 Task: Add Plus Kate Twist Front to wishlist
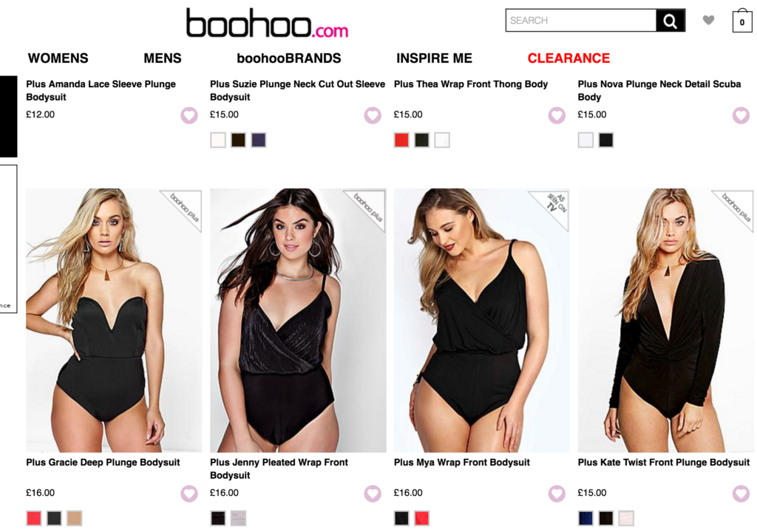[x=741, y=494]
